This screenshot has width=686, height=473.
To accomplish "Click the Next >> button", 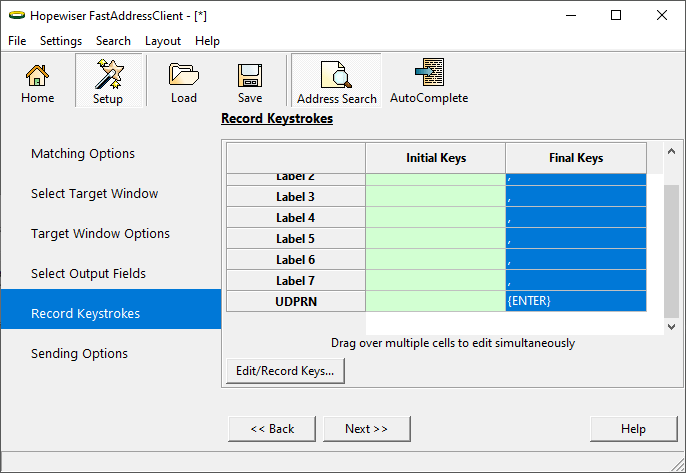I will pyautogui.click(x=367, y=429).
